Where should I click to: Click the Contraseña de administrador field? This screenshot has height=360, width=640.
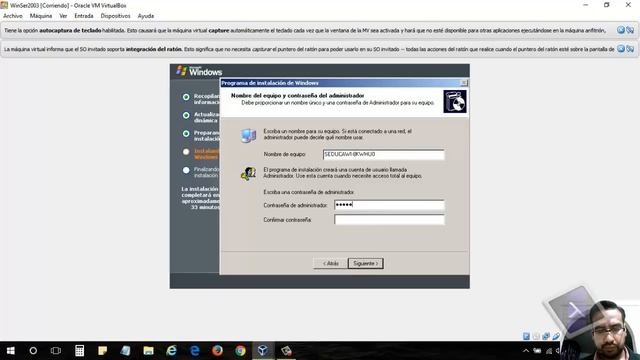click(389, 205)
